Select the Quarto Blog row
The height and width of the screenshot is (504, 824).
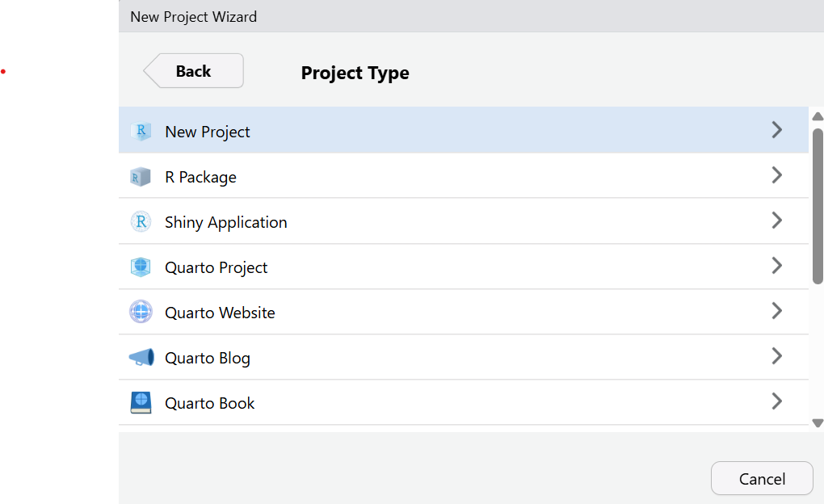pos(404,357)
